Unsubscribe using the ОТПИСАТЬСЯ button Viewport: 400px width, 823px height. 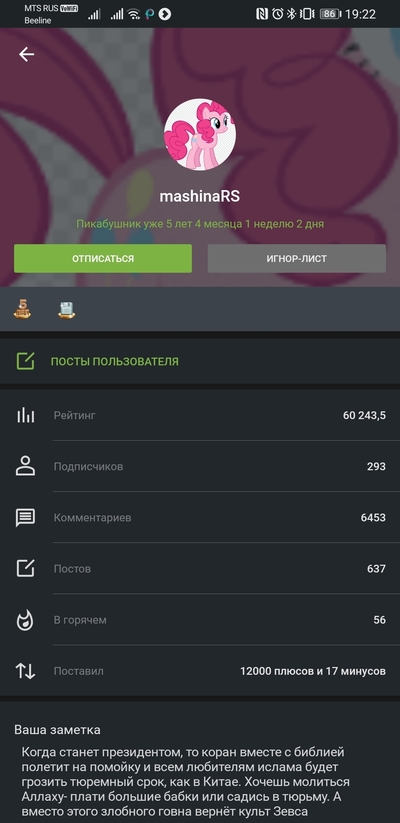103,258
